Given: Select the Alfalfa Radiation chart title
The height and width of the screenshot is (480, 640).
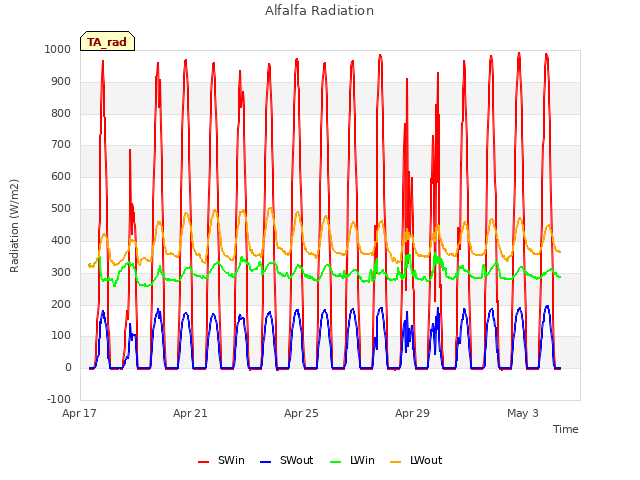Looking at the screenshot, I should 319,10.
